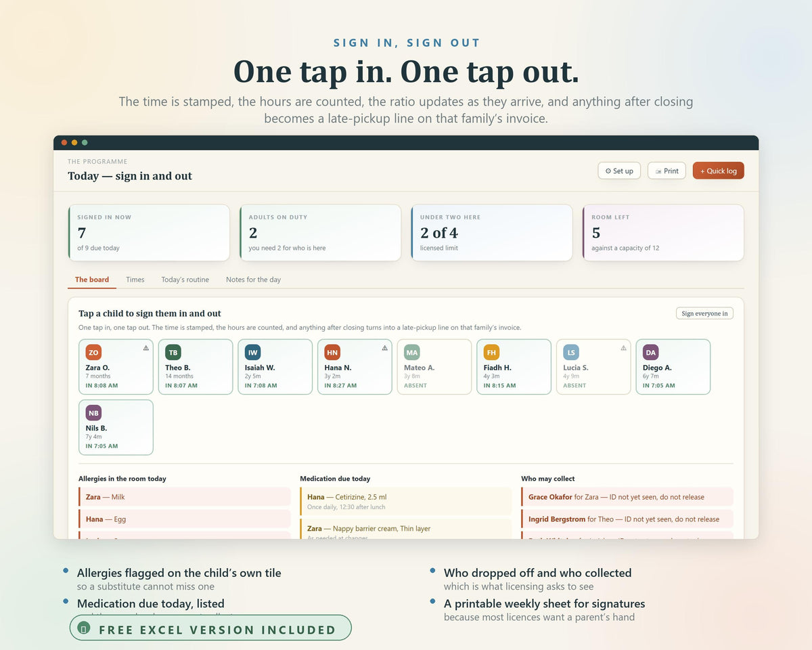Click allergy warning icon on Hana's tile
The height and width of the screenshot is (650, 812).
click(384, 348)
